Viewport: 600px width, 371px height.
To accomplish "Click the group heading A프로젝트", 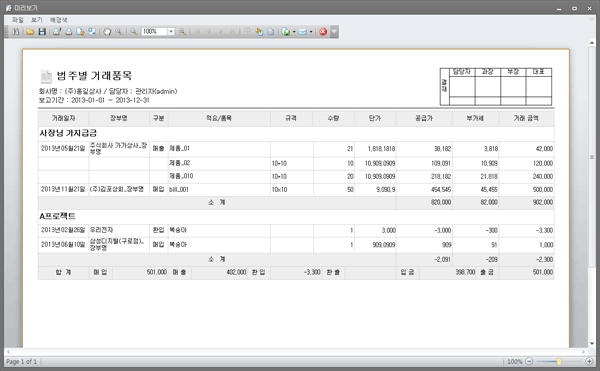I will 57,216.
